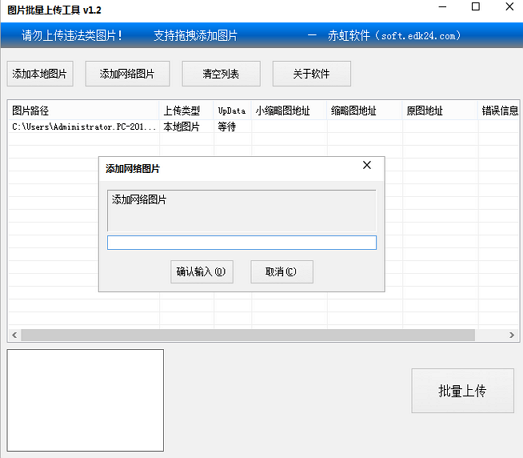
Task: Click the 错误信息 column header
Action: (499, 110)
